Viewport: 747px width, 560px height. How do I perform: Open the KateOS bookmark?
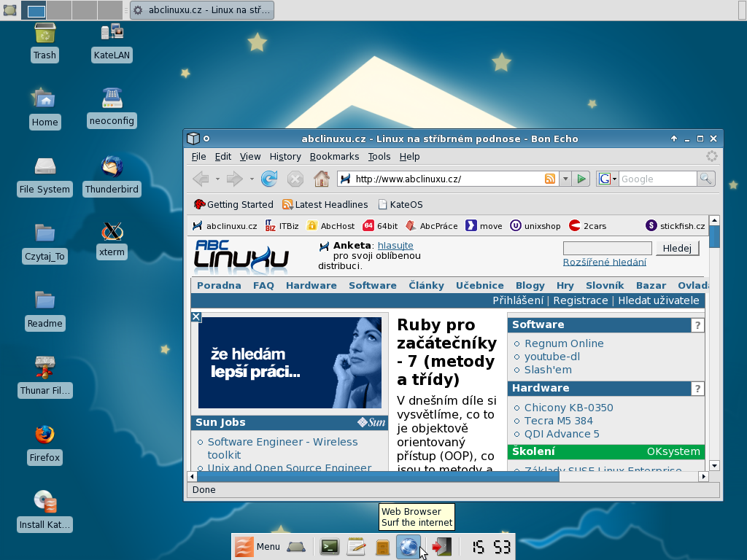pyautogui.click(x=400, y=205)
